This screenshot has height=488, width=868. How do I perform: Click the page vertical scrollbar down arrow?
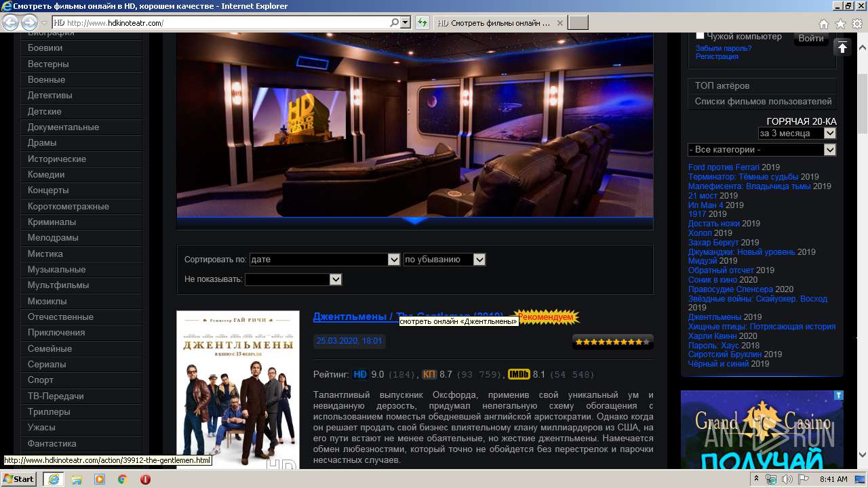click(862, 455)
